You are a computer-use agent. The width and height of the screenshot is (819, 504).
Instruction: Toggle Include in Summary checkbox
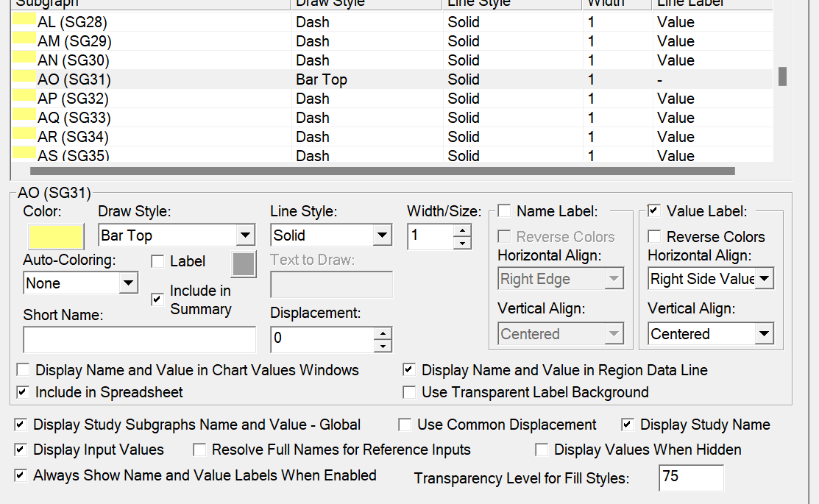pos(157,299)
